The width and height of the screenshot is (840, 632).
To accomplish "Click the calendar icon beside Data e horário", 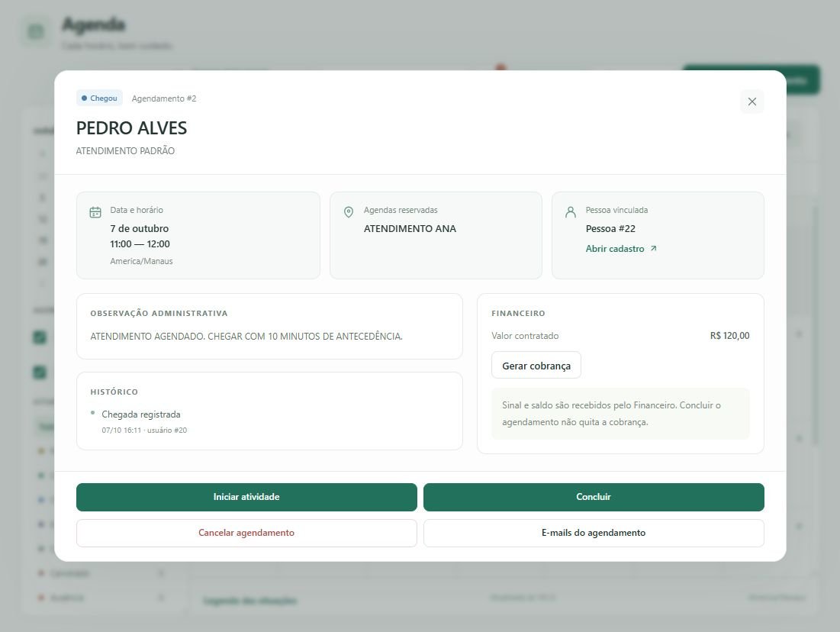I will 95,212.
